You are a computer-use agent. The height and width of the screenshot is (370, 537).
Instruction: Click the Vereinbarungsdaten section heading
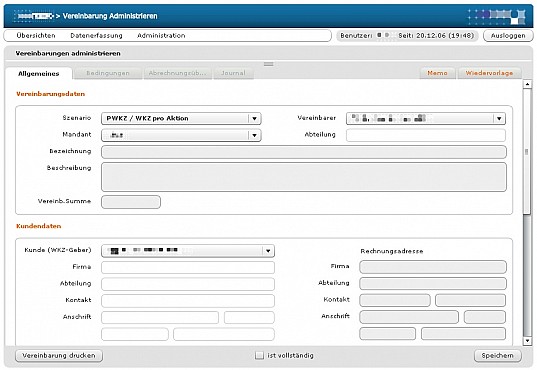click(x=50, y=94)
